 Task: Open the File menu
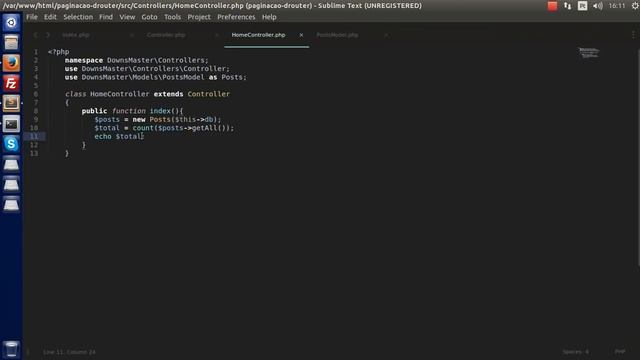(x=32, y=17)
